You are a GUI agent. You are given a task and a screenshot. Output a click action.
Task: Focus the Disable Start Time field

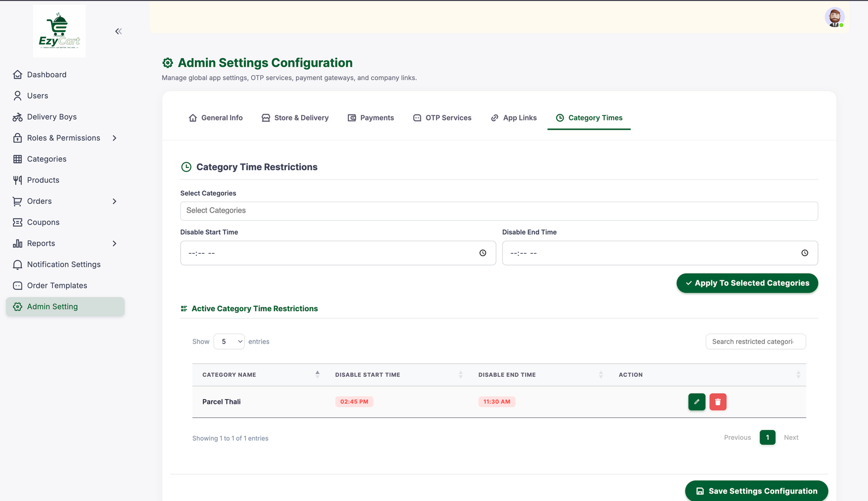point(338,253)
